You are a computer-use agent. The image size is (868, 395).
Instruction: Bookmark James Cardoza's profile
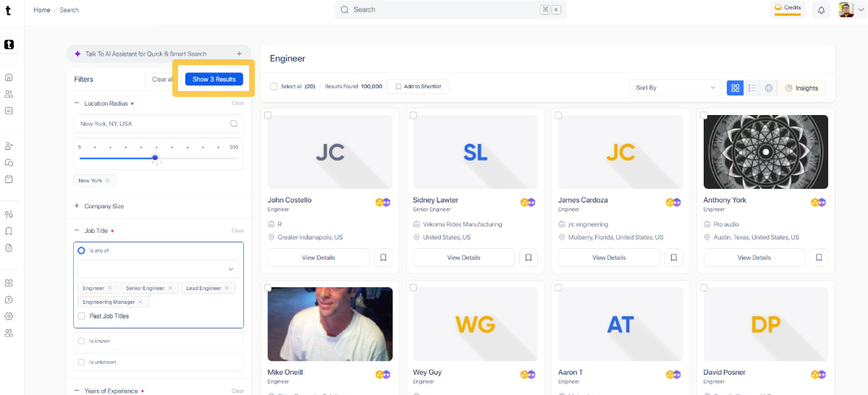pyautogui.click(x=674, y=258)
